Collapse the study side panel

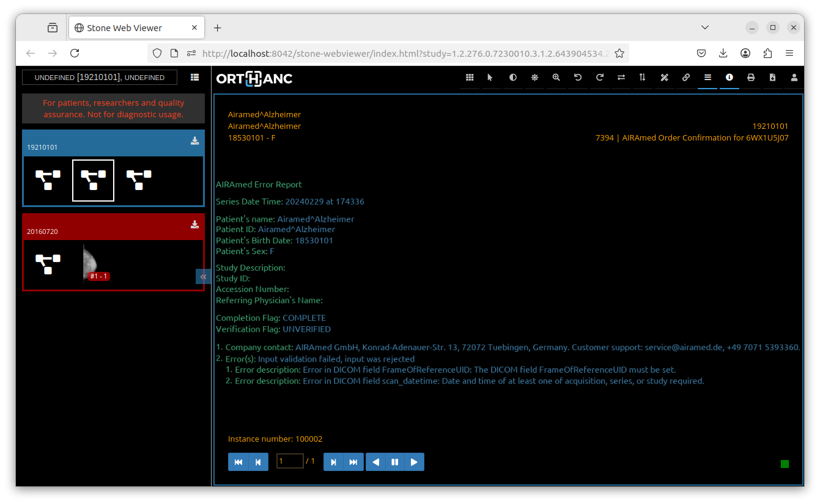(x=204, y=277)
